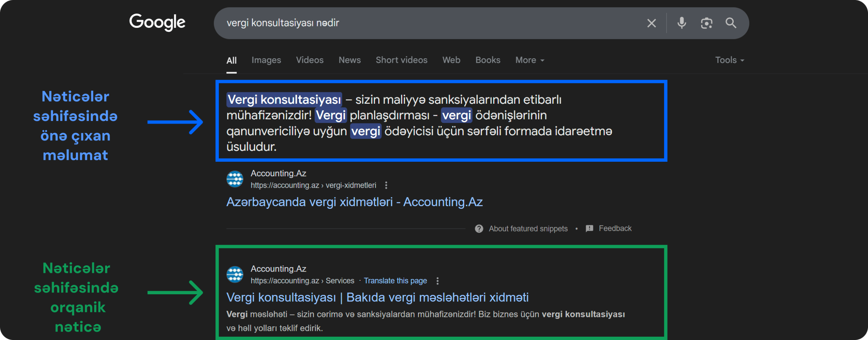Click the Feedback flag icon
This screenshot has width=868, height=340.
(x=589, y=228)
